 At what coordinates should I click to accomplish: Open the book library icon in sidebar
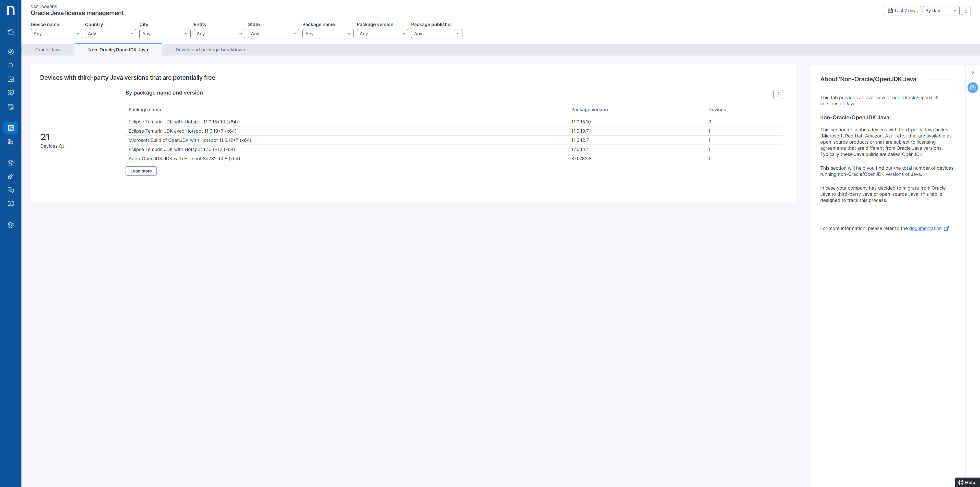point(11,204)
